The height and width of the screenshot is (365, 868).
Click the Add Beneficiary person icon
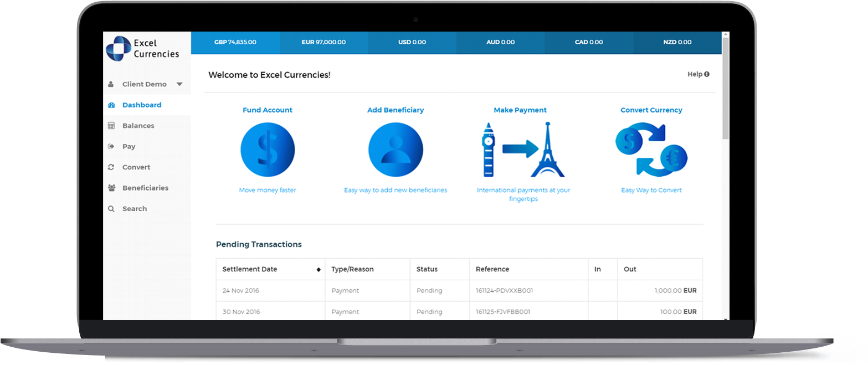pyautogui.click(x=396, y=150)
